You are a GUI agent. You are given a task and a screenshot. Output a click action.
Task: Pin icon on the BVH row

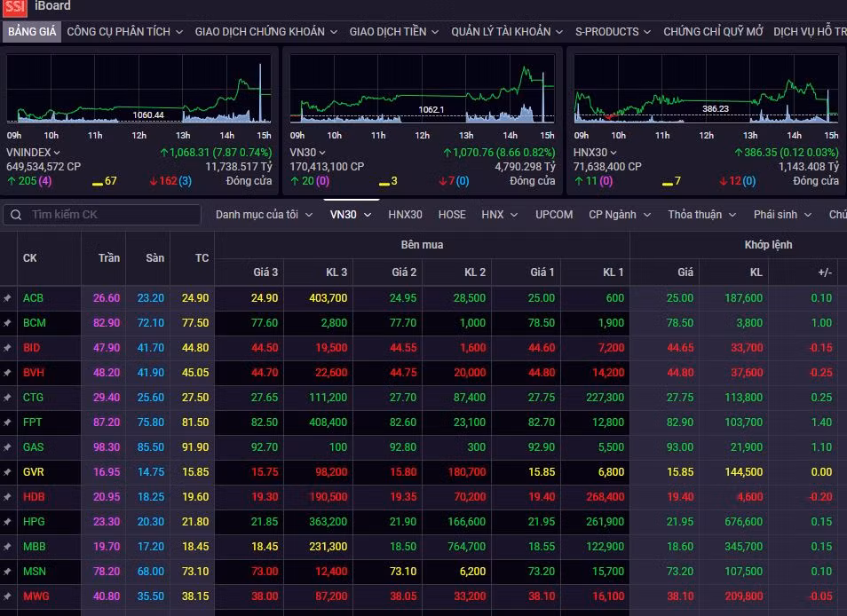point(8,373)
